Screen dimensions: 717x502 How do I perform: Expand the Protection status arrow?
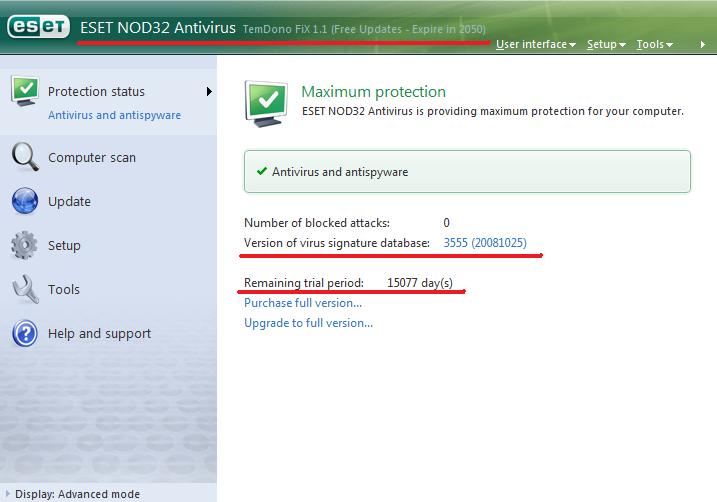[209, 92]
